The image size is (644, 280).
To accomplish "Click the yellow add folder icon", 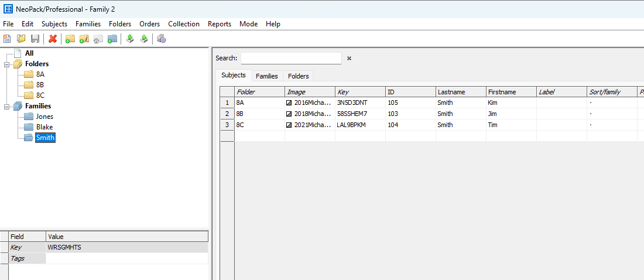I will click(70, 39).
